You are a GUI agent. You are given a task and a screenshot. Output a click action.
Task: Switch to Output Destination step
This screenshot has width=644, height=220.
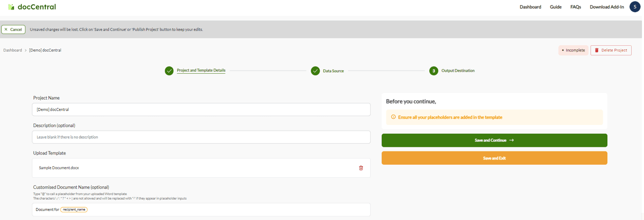coord(458,71)
